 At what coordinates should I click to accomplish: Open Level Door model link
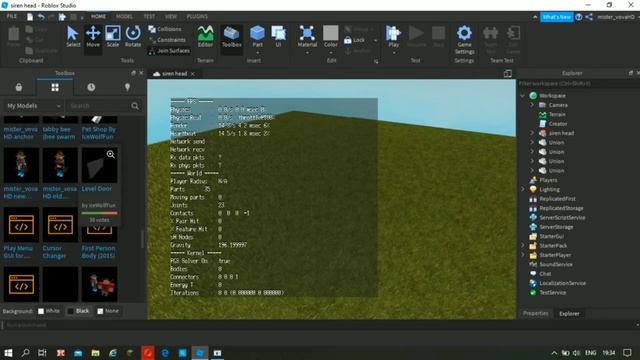click(x=97, y=189)
